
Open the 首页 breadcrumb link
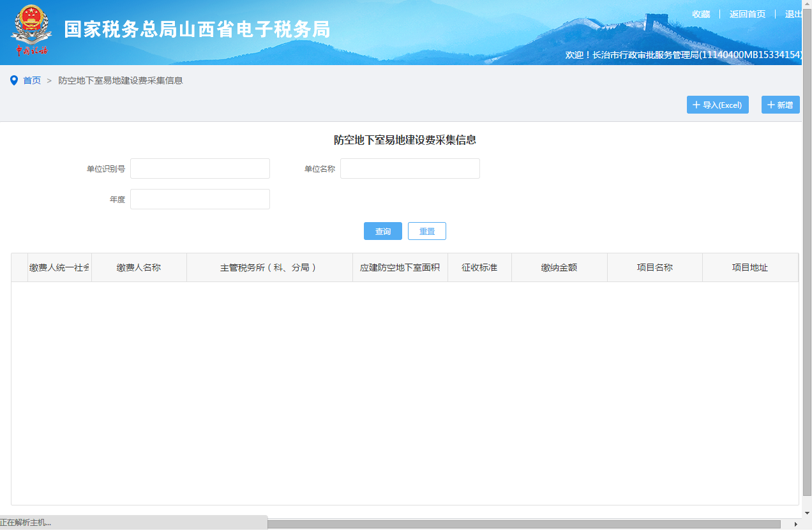(32, 80)
